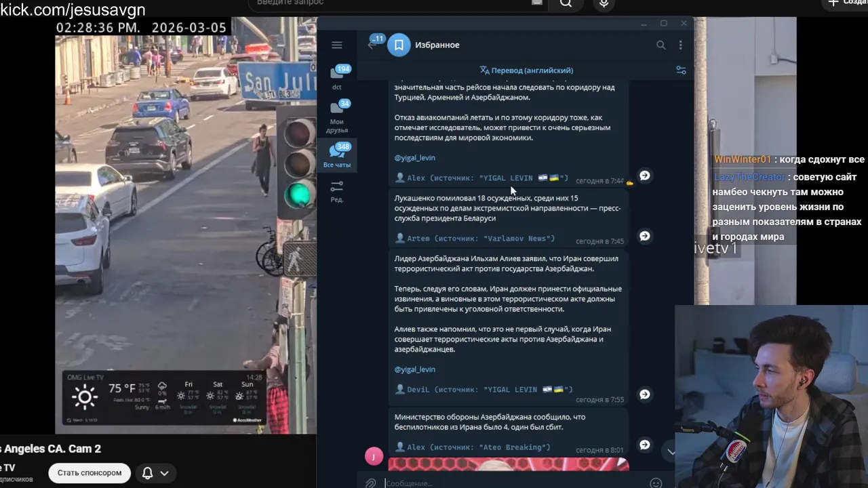Click WinWinter01 username in stream chat
868x488 pixels.
(743, 159)
